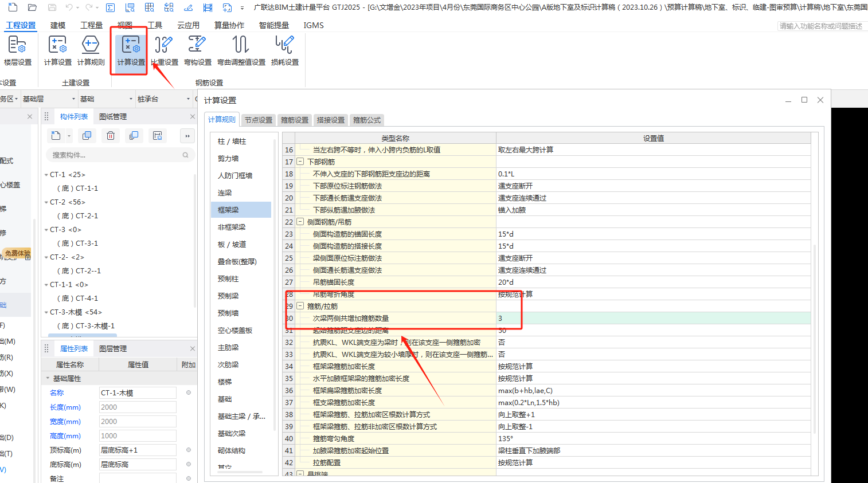Click the pen edit icon in quick access toolbar
Screen dimensions: 868x483
click(188, 7)
